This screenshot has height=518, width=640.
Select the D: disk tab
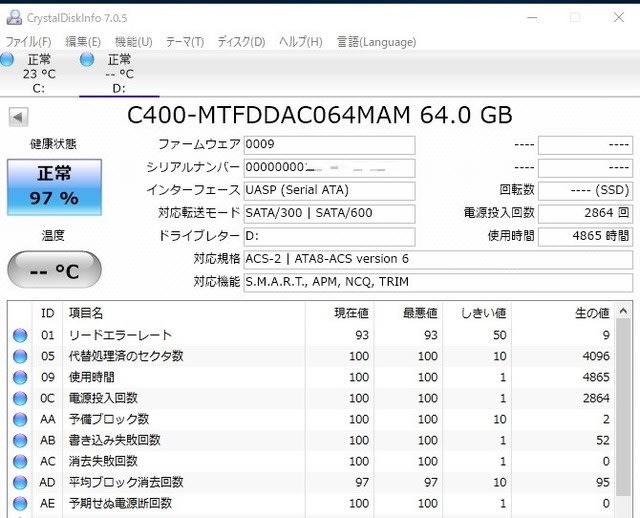(119, 73)
